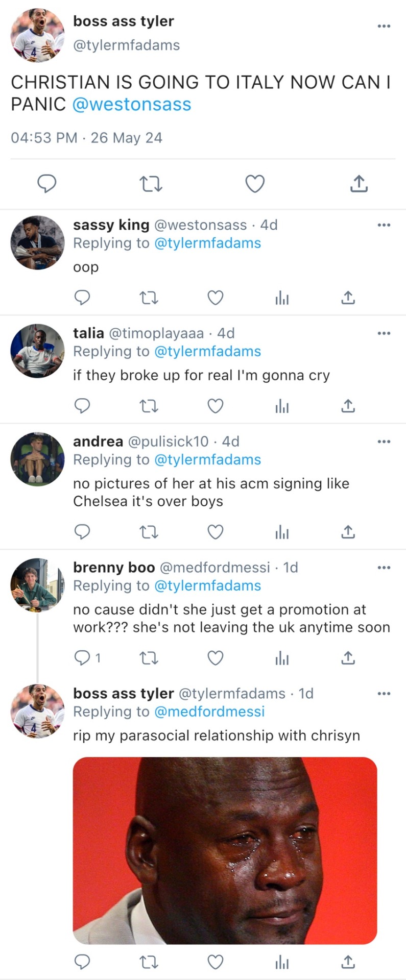View analytics on talia's reply
Screen dimensions: 406x980
[x=282, y=406]
